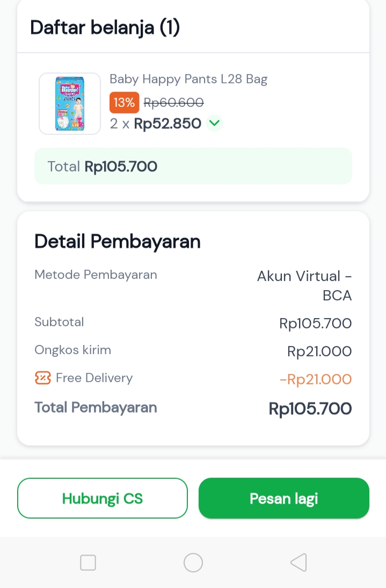
Task: Open Baby Happy Pants product thumbnail
Action: (70, 103)
